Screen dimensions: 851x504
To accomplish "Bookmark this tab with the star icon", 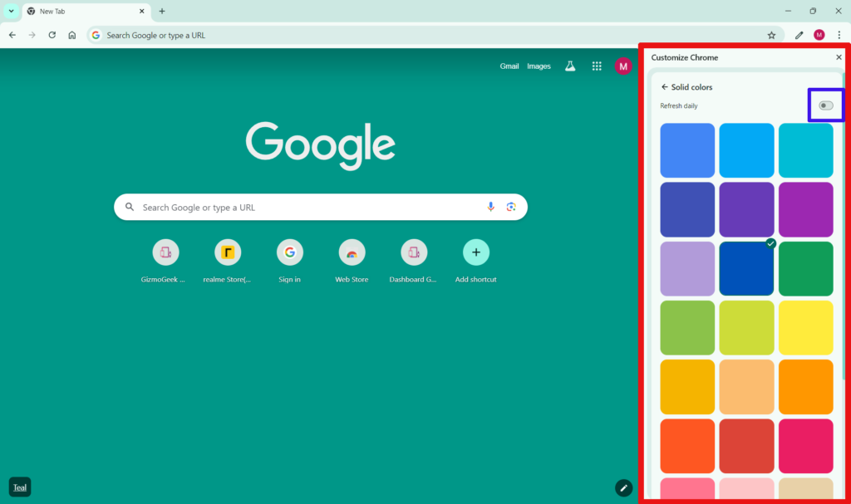I will (x=771, y=35).
